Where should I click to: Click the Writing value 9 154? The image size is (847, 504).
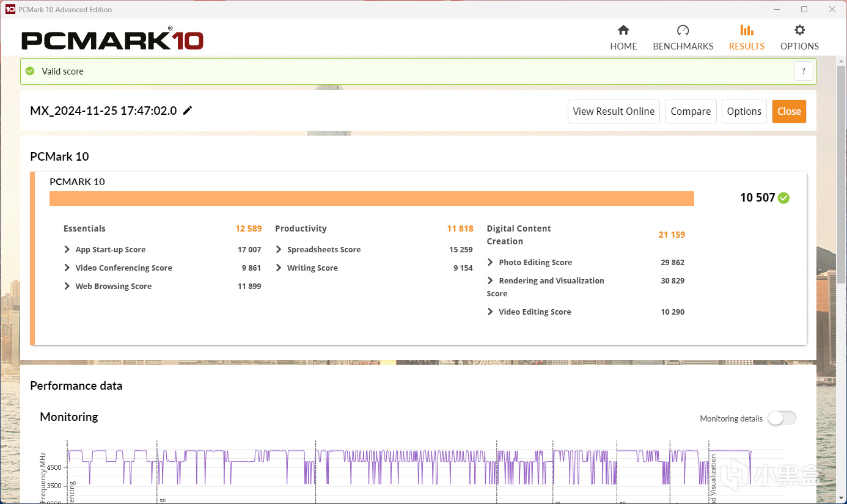coord(463,268)
